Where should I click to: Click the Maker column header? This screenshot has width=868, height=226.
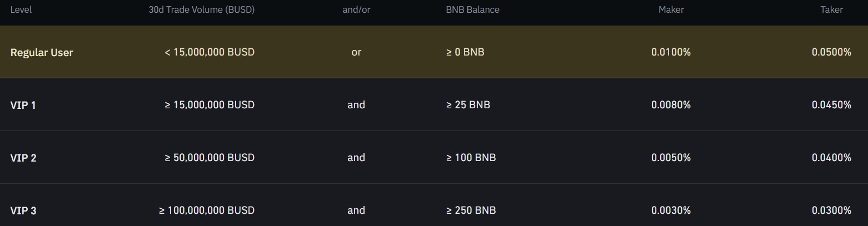671,10
